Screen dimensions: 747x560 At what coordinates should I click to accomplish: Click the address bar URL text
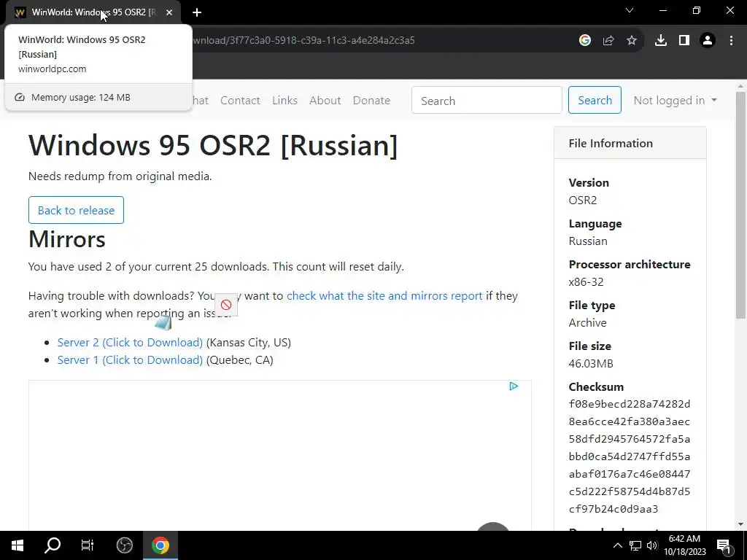[x=303, y=41]
